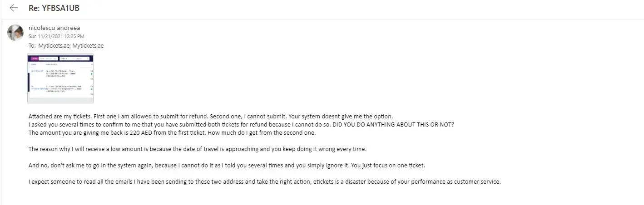Click "Your system doesnt give me the option"

click(x=334, y=116)
